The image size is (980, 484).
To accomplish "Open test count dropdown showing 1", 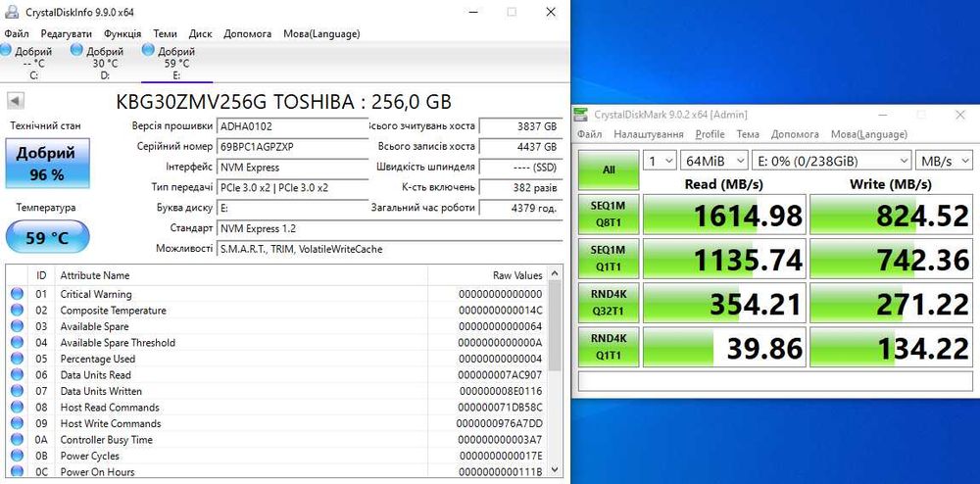I will [x=660, y=161].
